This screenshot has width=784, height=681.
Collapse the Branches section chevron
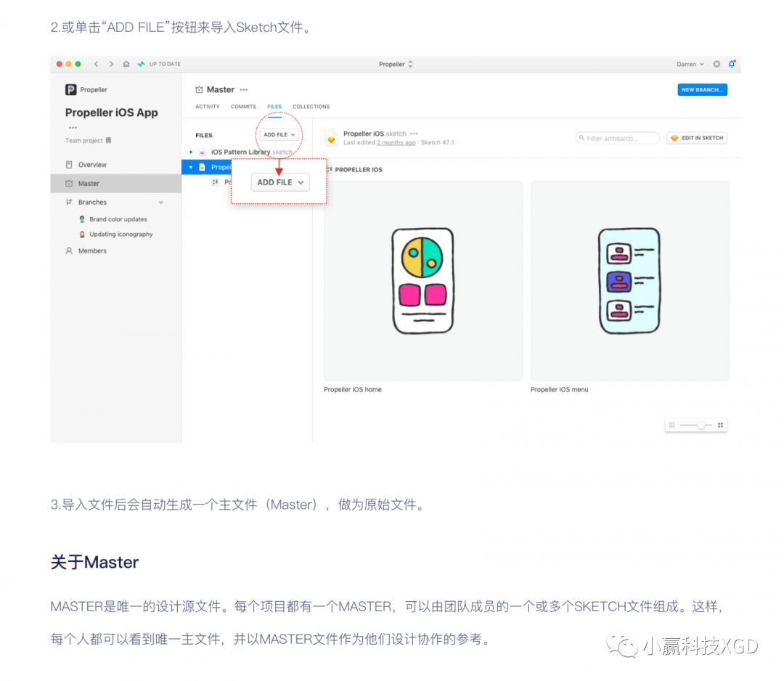tap(161, 203)
